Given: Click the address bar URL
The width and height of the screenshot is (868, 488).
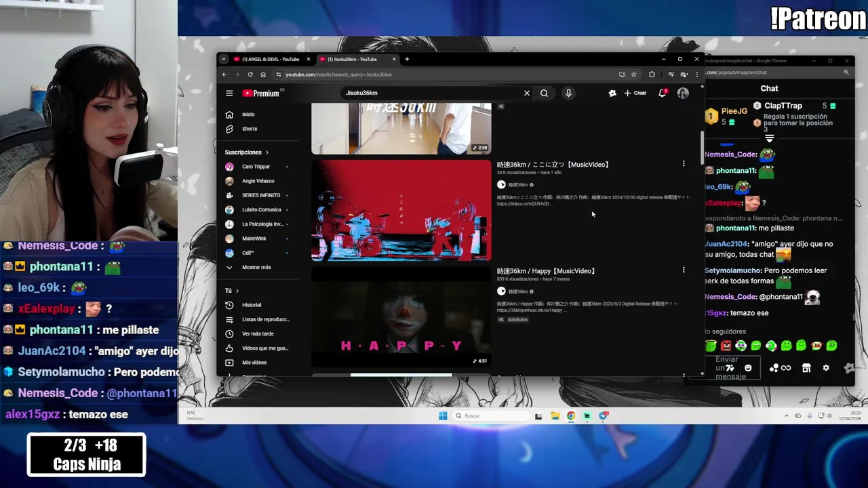Looking at the screenshot, I should coord(338,75).
